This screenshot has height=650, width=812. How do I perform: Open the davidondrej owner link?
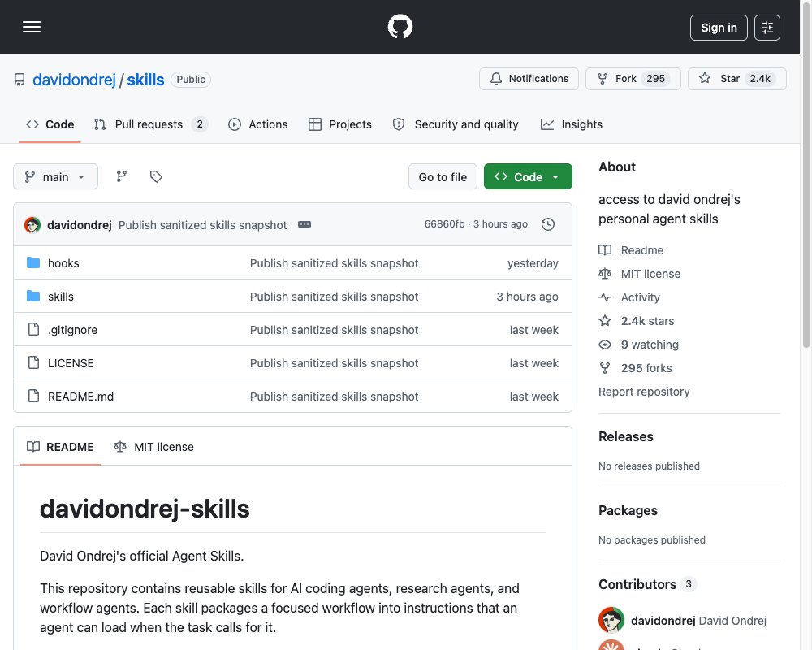74,80
